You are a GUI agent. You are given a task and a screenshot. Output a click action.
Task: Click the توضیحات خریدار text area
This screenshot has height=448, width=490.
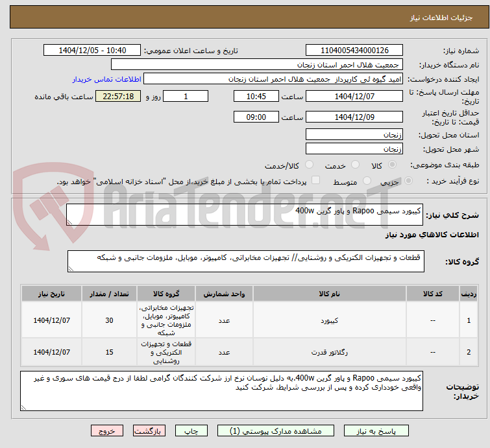pos(221,391)
